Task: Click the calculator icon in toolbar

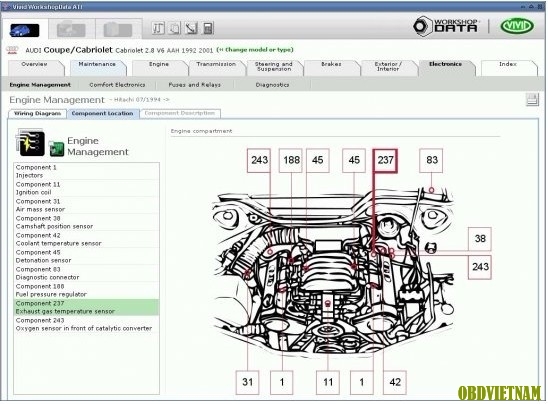Action: [x=208, y=28]
